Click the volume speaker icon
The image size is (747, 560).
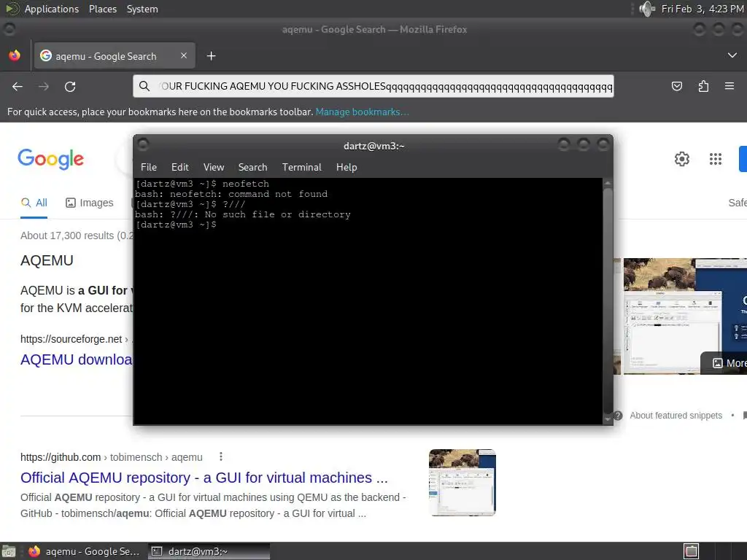tap(647, 9)
